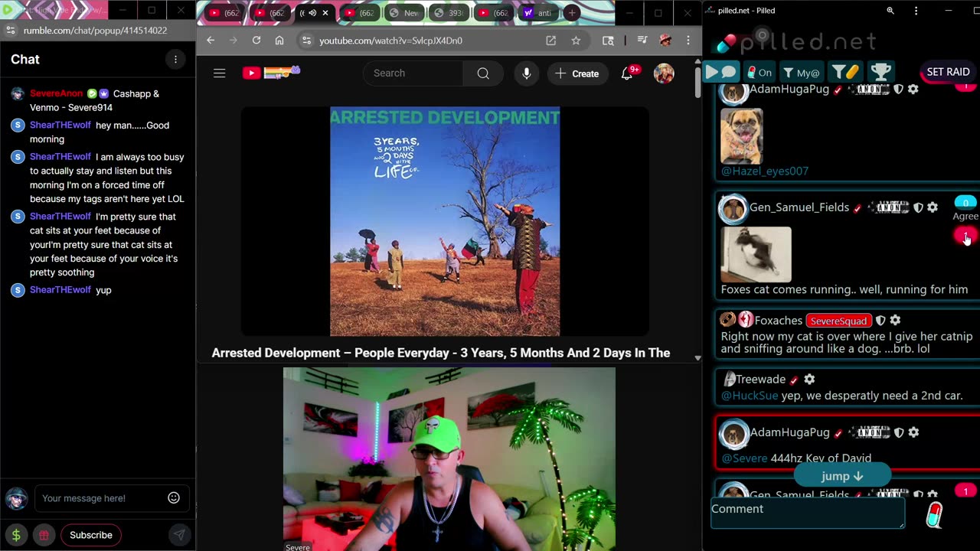The height and width of the screenshot is (551, 980).
Task: Open the pug image in AdamHugaPug comment
Action: pos(741,136)
